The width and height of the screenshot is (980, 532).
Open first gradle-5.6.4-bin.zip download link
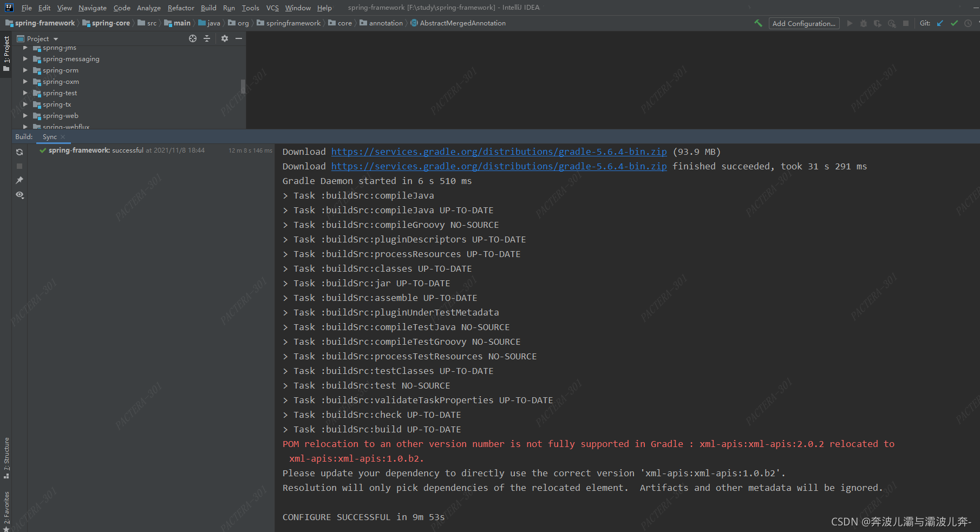pos(499,152)
